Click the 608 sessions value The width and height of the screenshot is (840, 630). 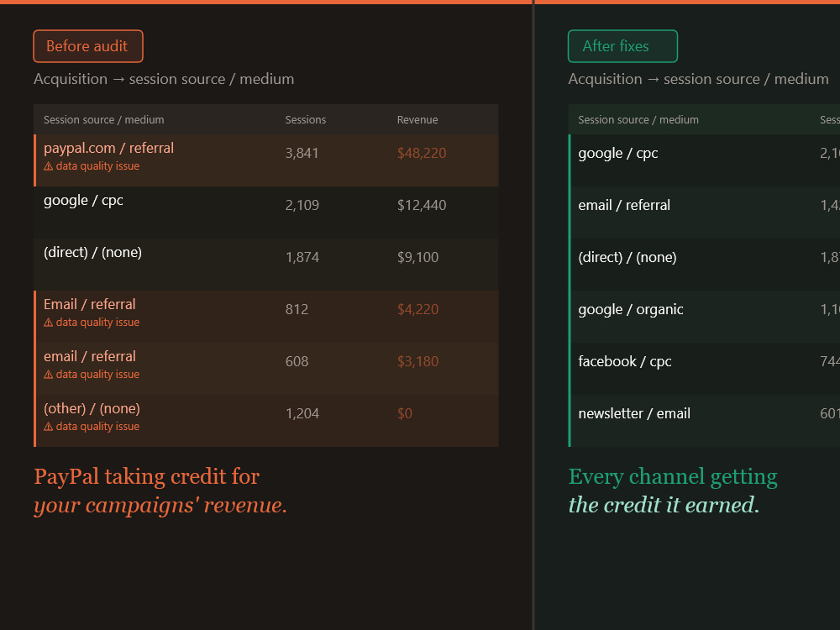click(297, 361)
